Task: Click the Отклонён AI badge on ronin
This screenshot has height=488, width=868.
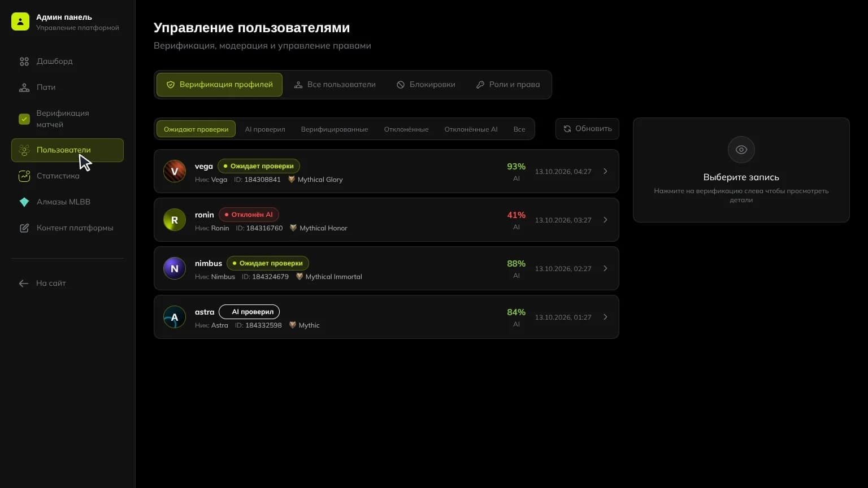Action: click(x=249, y=215)
